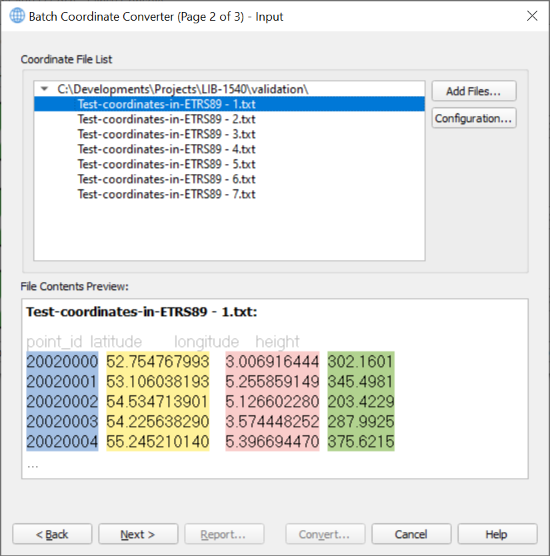Click latitude value 54.225638290
Image resolution: width=550 pixels, height=556 pixels.
(x=158, y=422)
